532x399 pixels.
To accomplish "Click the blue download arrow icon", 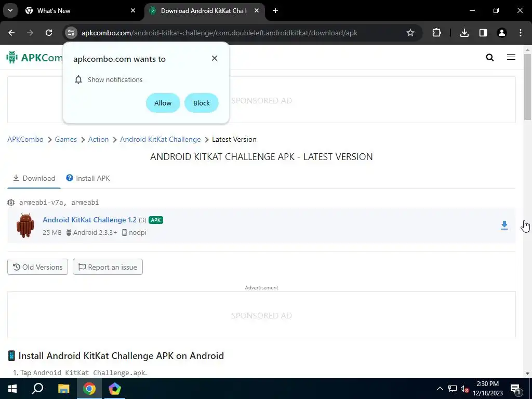I will coord(504,225).
